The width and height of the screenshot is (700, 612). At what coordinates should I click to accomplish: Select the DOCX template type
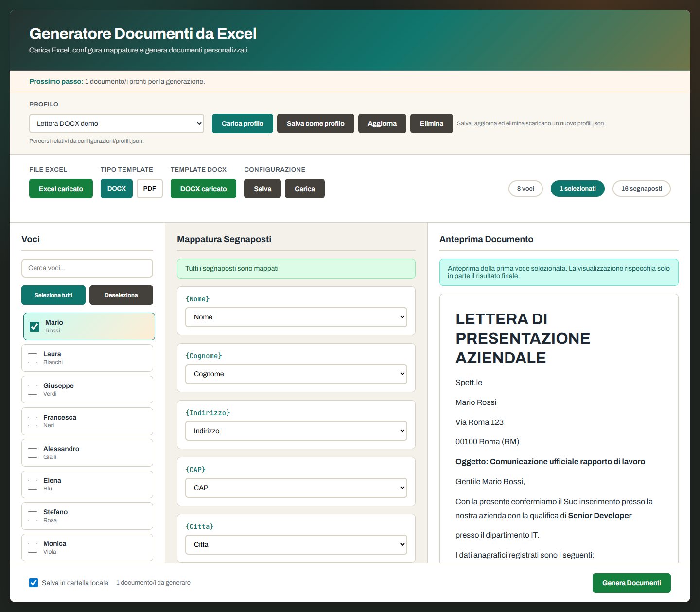pyautogui.click(x=117, y=189)
